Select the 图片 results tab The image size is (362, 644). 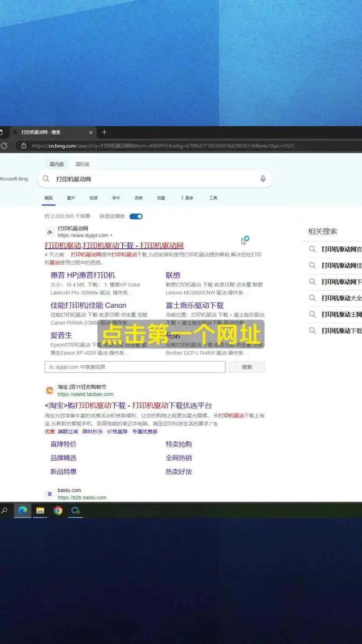tap(71, 198)
